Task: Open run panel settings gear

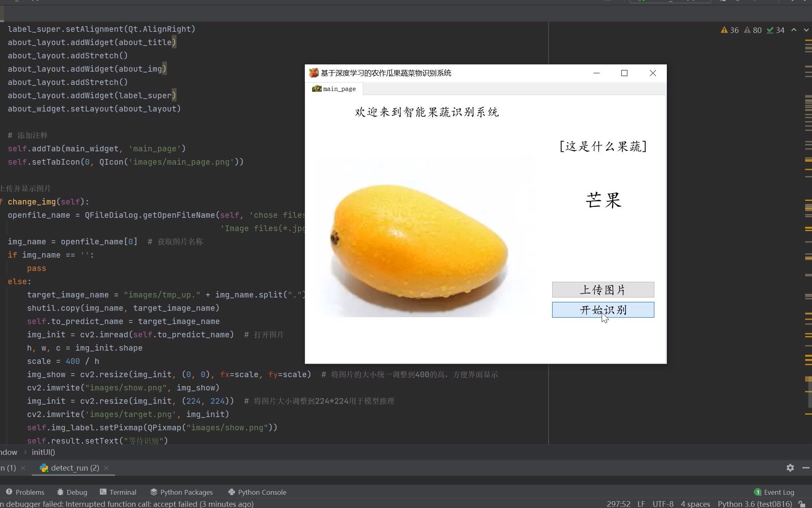Action: click(x=790, y=468)
